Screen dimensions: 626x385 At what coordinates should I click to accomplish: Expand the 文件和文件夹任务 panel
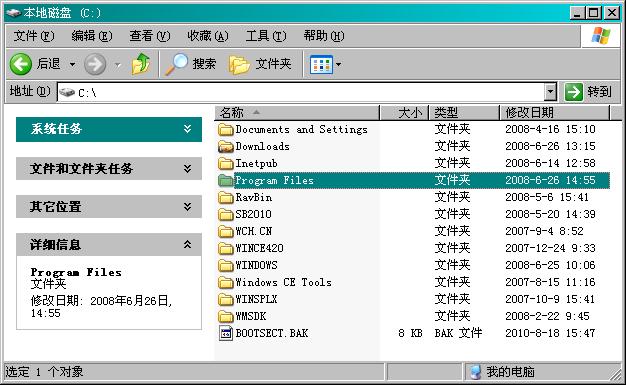tap(187, 169)
